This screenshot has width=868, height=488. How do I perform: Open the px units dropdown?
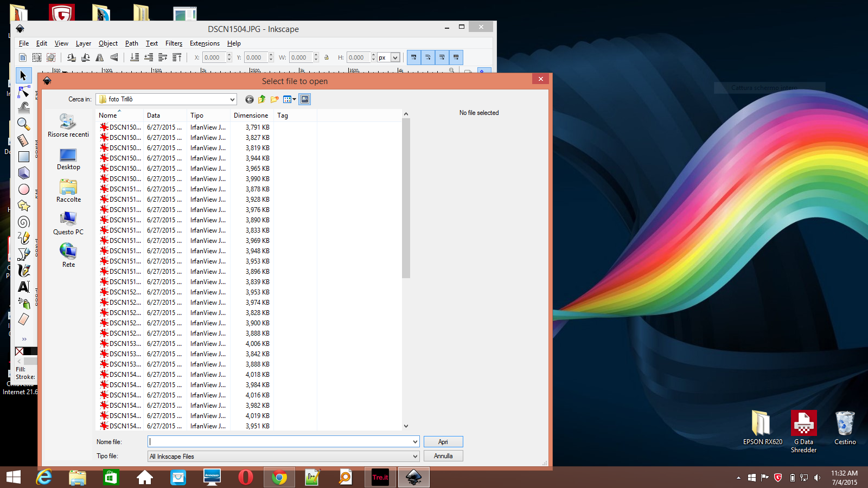395,57
